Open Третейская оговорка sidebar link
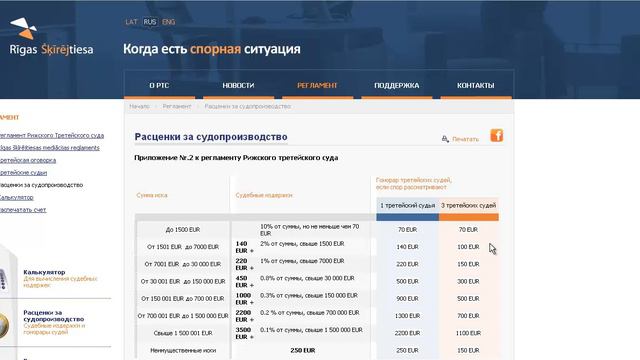Screen dimensions: 640x360 [28, 160]
